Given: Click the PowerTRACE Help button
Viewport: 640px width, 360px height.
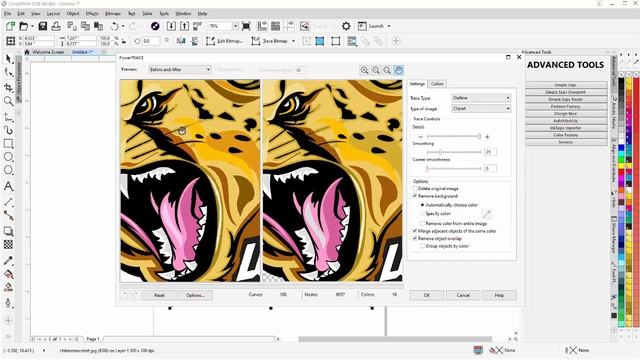Looking at the screenshot, I should coord(499,295).
